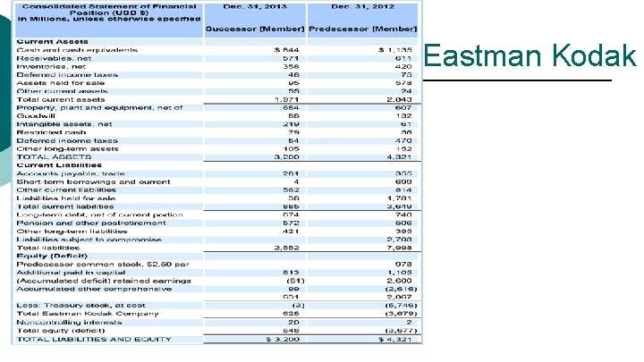The image size is (644, 362).
Task: Select the 'Total current liabilities' label
Action: 65,206
